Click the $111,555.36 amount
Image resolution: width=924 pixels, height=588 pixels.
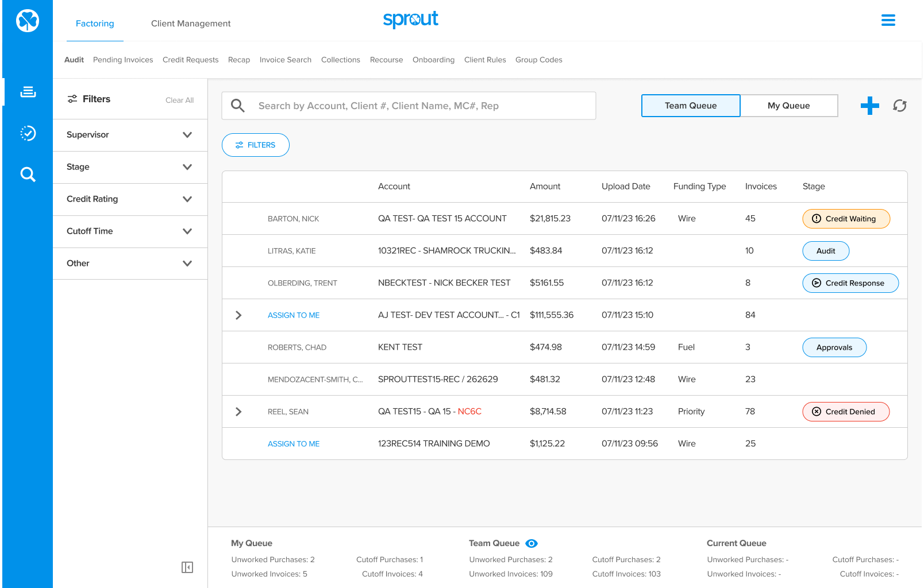(552, 315)
